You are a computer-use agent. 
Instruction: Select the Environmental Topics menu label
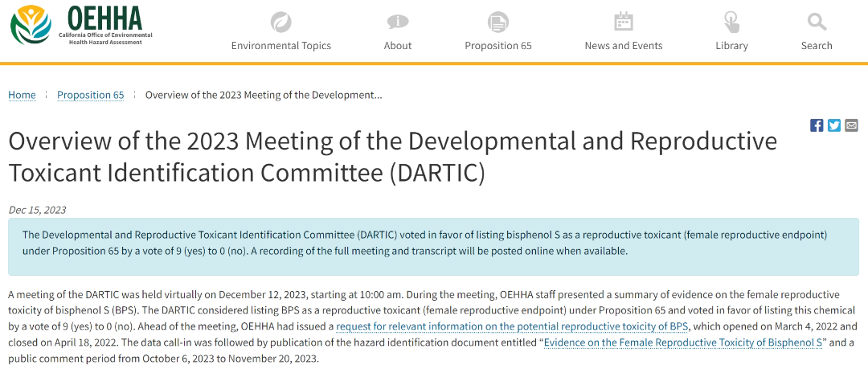tap(281, 46)
